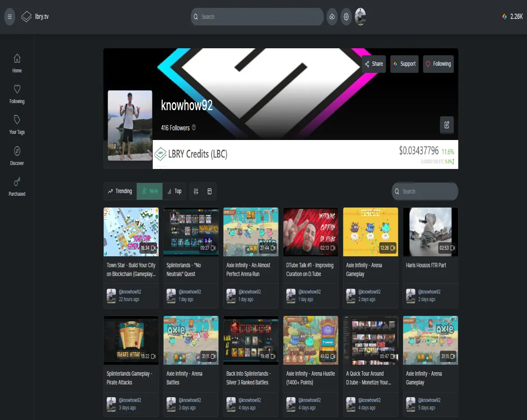Viewport: 527px width, 420px height.
Task: Click channel avatar under DTube Talk video
Action: (x=291, y=295)
